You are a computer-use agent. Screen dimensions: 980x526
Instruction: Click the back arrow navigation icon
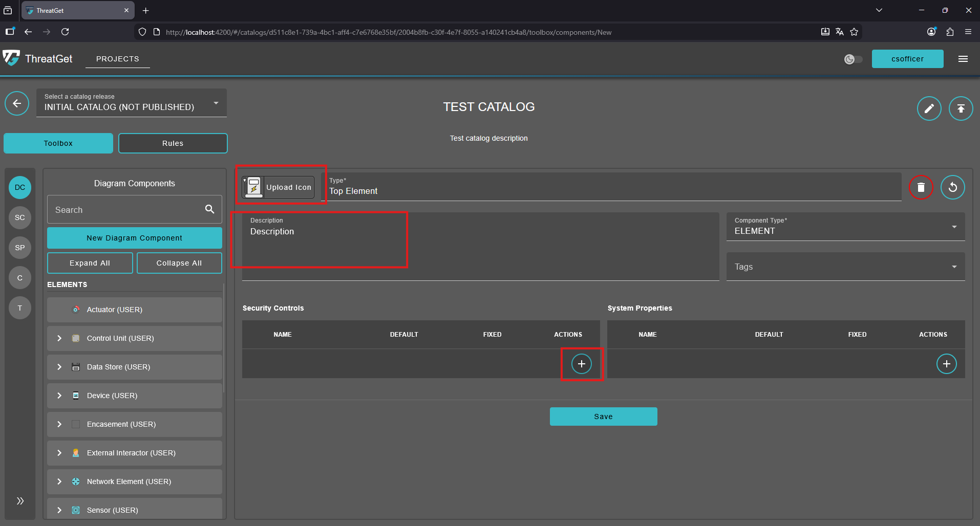click(16, 103)
